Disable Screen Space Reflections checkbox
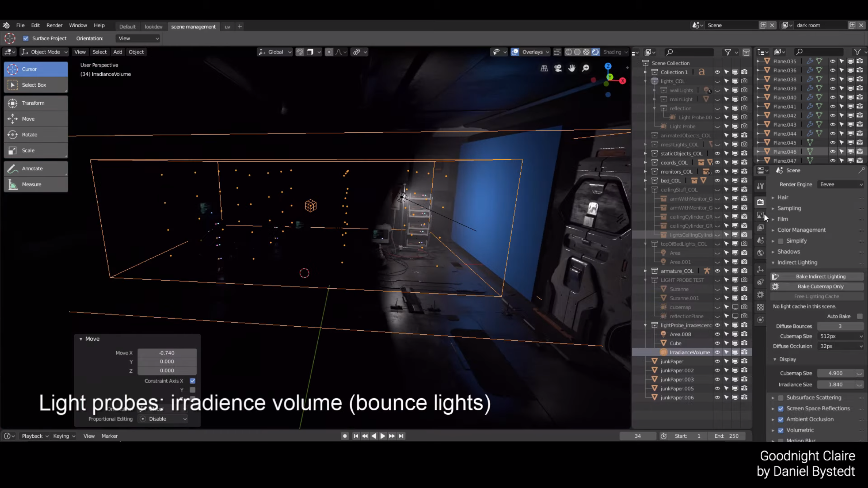This screenshot has height=488, width=868. pos(781,408)
